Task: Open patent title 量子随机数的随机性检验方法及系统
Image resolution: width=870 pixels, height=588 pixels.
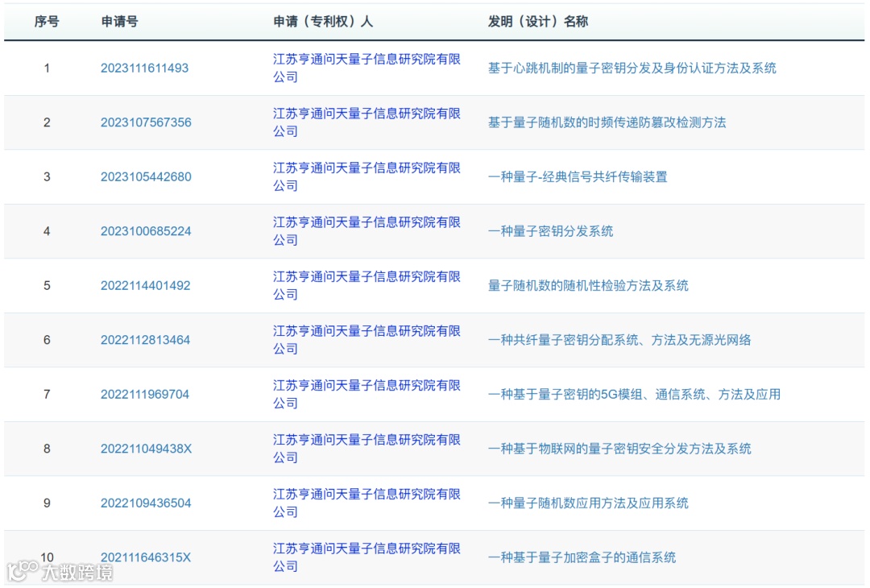Action: point(588,286)
